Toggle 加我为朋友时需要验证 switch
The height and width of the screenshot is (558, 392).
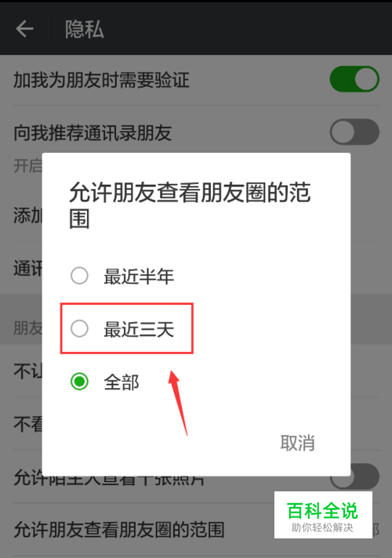tap(354, 79)
